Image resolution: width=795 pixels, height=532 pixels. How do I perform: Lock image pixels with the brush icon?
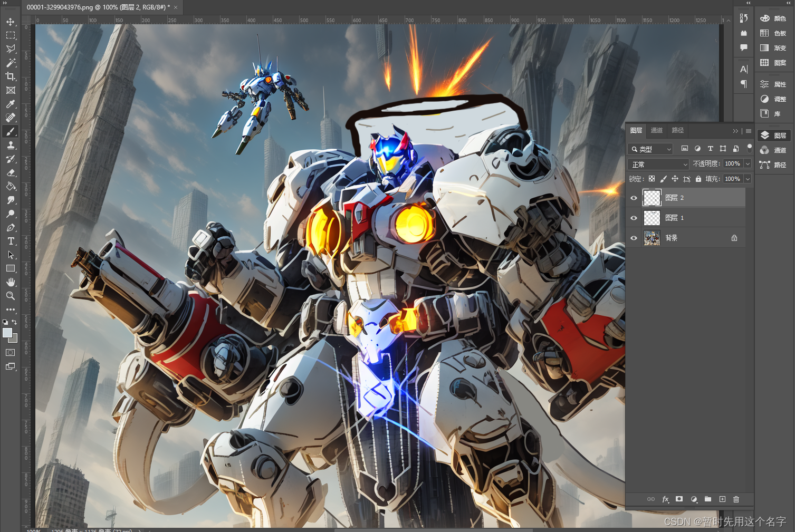[x=664, y=179]
